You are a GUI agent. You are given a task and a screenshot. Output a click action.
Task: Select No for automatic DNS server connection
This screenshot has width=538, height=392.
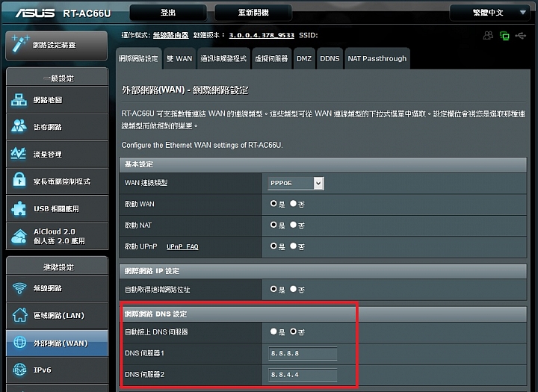(293, 332)
